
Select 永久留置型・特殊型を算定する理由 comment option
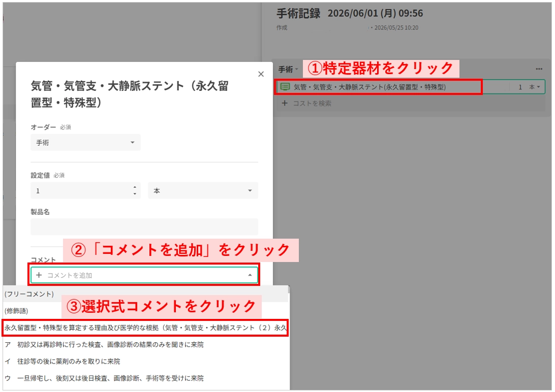click(145, 328)
